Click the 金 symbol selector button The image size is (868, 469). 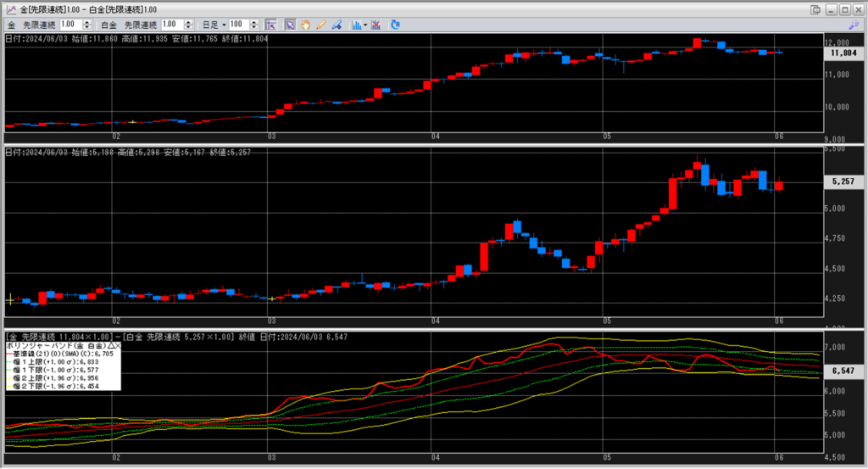(x=12, y=25)
